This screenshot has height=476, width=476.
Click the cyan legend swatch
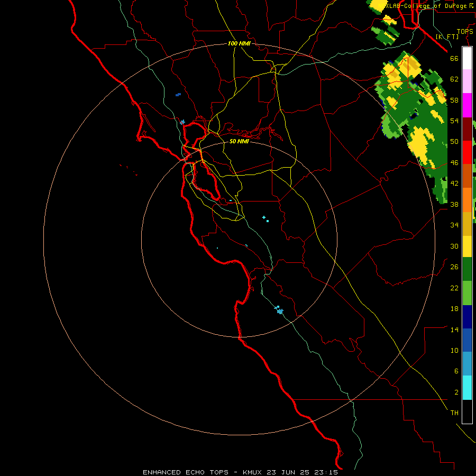click(467, 388)
